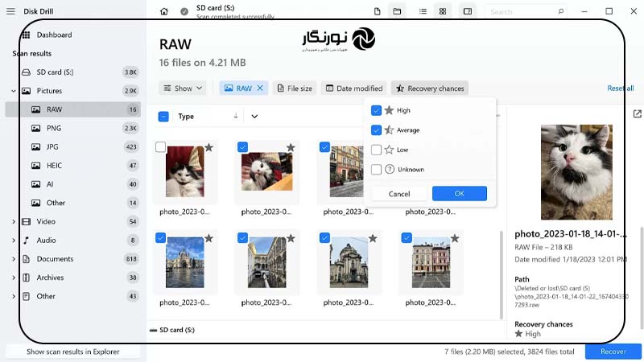Switch to grid thumbnails layout
The image size is (644, 362).
[443, 11]
